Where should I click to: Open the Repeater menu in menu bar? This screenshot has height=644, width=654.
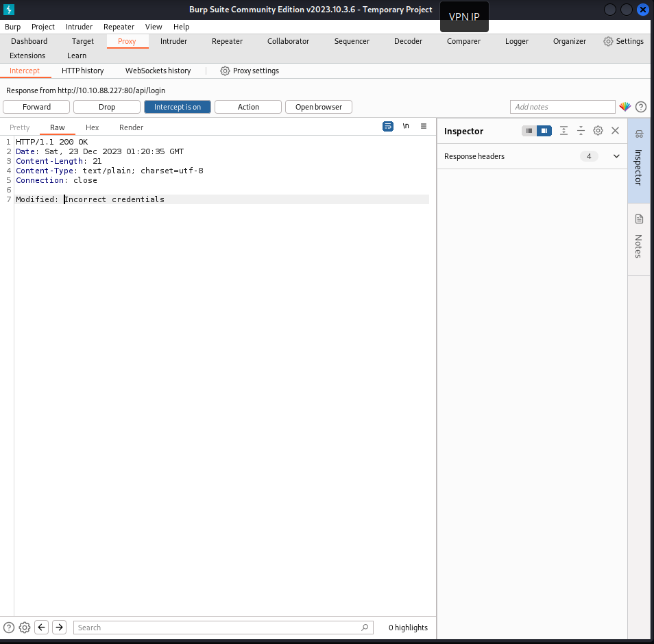(119, 27)
